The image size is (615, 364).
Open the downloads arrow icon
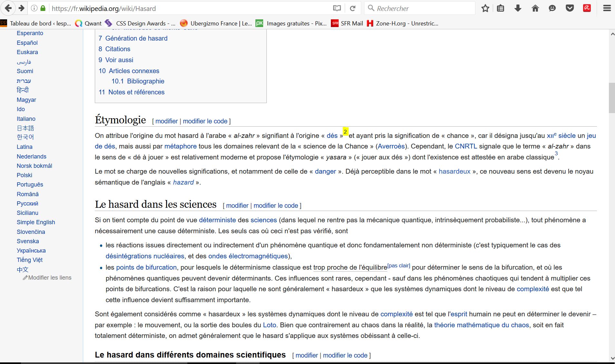[x=518, y=8]
